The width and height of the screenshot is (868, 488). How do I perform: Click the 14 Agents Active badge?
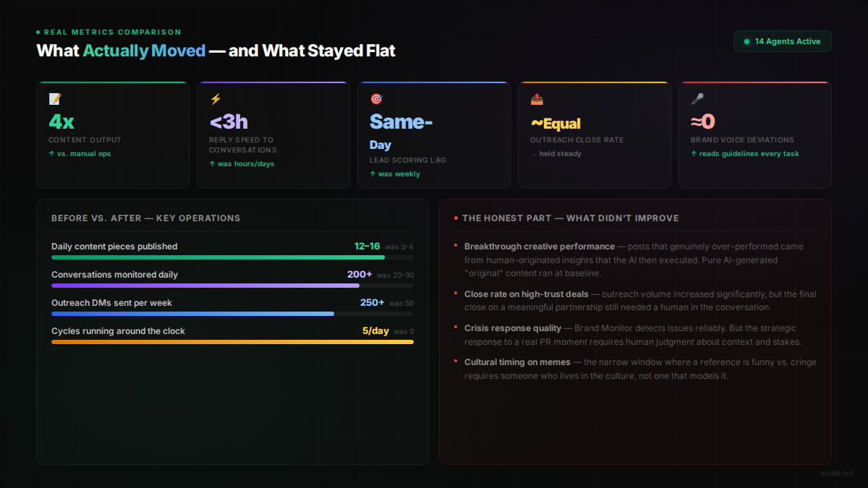(x=782, y=41)
